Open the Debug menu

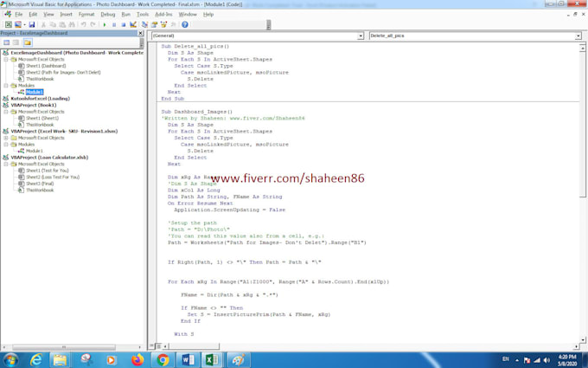tap(107, 14)
